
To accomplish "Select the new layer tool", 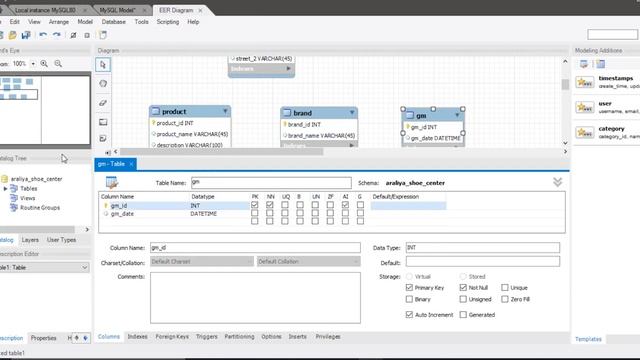I will point(103,122).
